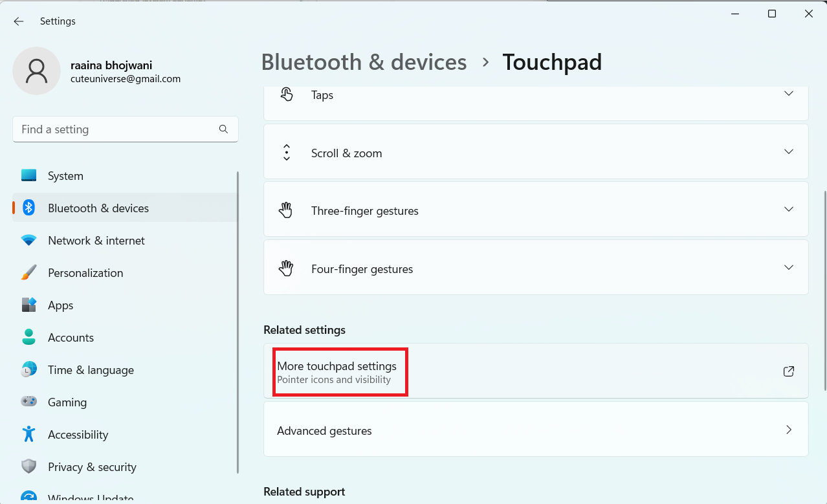Click the user profile avatar
The height and width of the screenshot is (504, 827).
[x=37, y=71]
